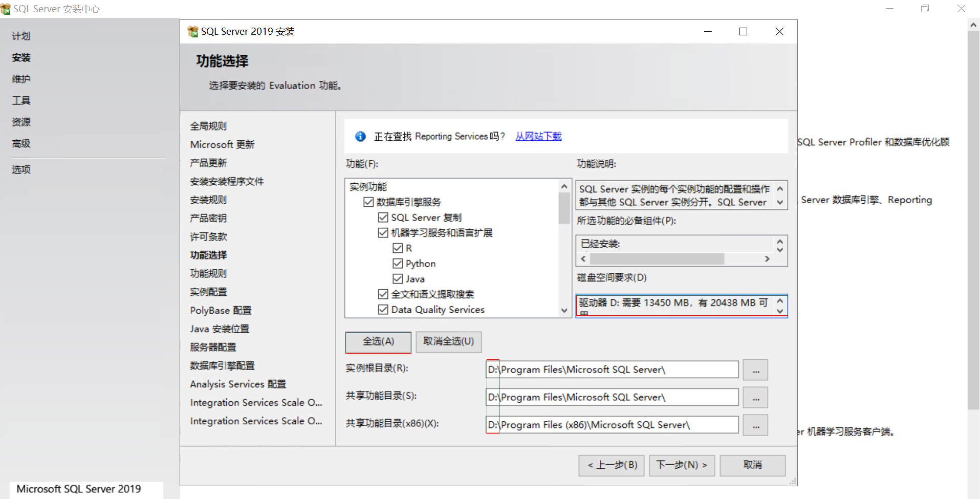The image size is (980, 499).
Task: Click 许可条款 step in wizard list
Action: click(x=208, y=236)
